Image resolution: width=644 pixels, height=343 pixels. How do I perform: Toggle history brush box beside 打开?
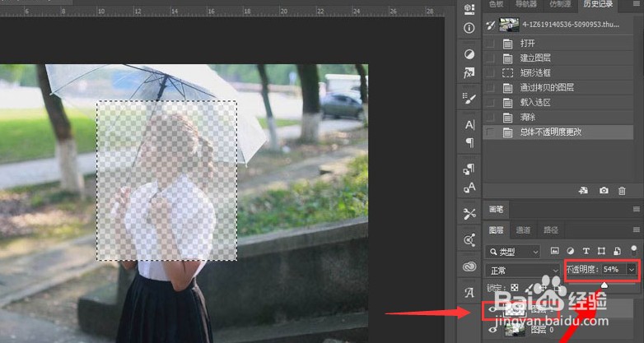coord(490,44)
